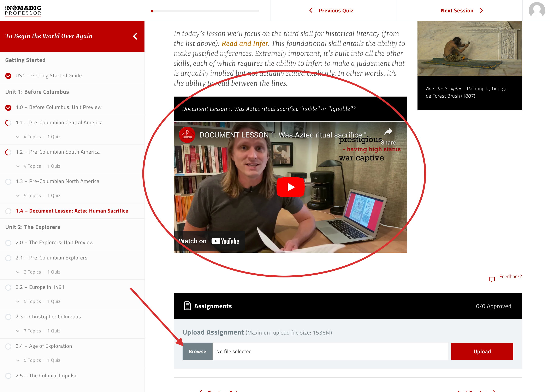Image resolution: width=551 pixels, height=392 pixels.
Task: Open lesson 2.1 Pre-Columbian Explorers
Action: 52,258
